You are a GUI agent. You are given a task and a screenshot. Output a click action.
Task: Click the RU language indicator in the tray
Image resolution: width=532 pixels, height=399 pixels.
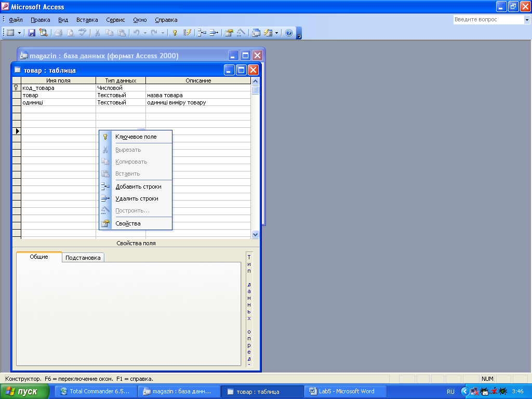pos(450,392)
